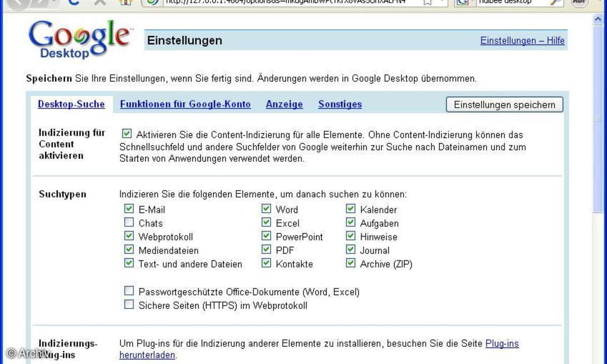Click the browser home icon
The image size is (607, 364).
(x=125, y=2)
